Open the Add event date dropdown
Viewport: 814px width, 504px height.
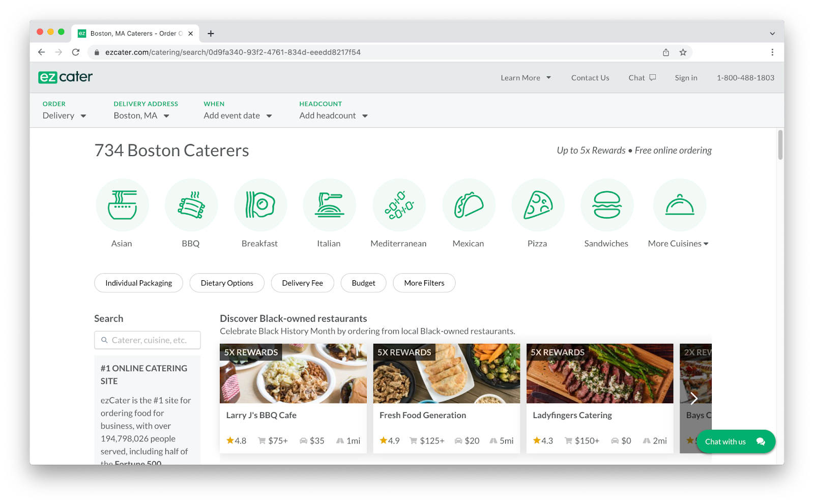tap(238, 115)
